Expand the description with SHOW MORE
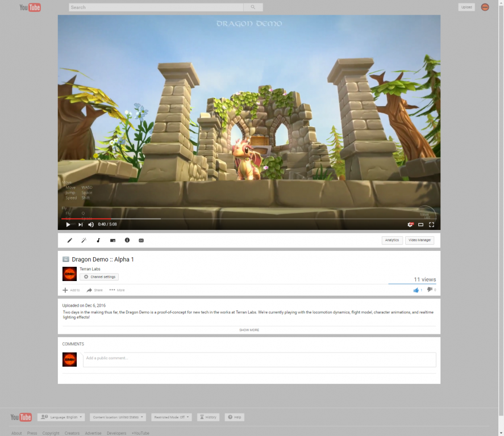Image resolution: width=504 pixels, height=436 pixels. (249, 330)
